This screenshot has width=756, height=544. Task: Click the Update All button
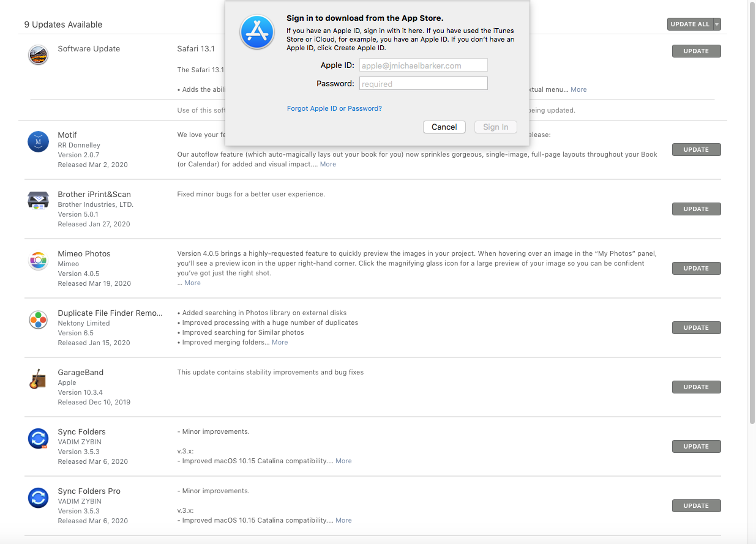point(689,24)
